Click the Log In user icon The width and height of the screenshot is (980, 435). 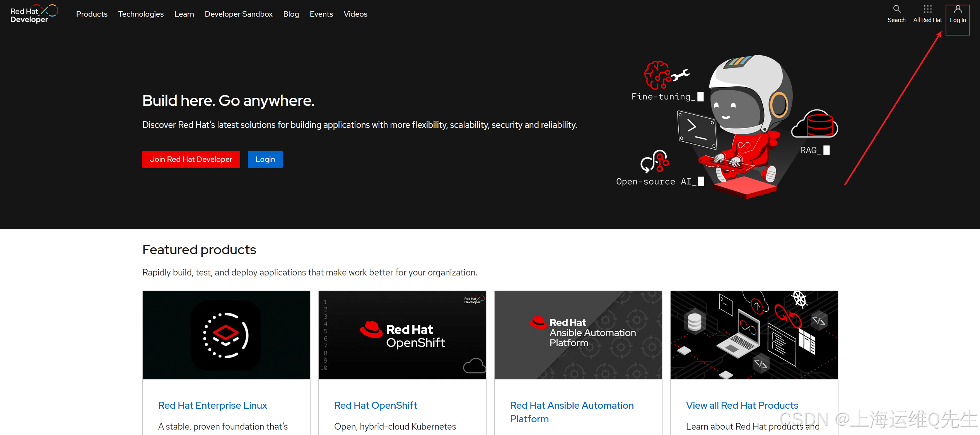958,9
